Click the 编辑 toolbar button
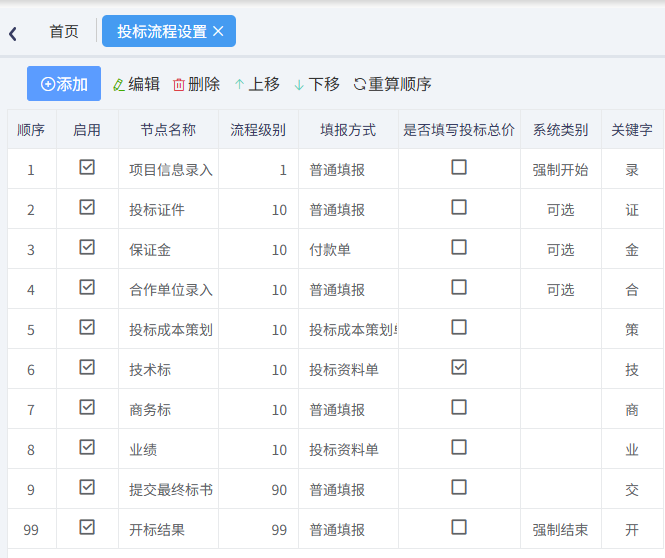This screenshot has width=665, height=558. 136,84
